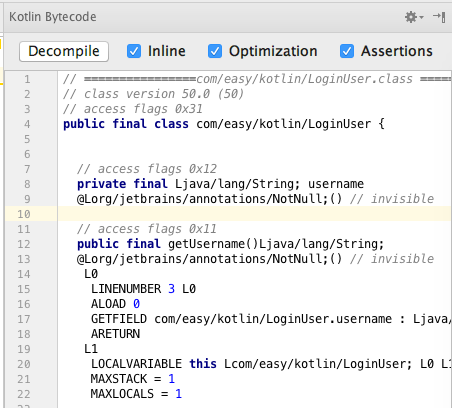Click the LINENUMBER 3 L0 line
Image resolution: width=452 pixels, height=408 pixels.
[x=143, y=289]
